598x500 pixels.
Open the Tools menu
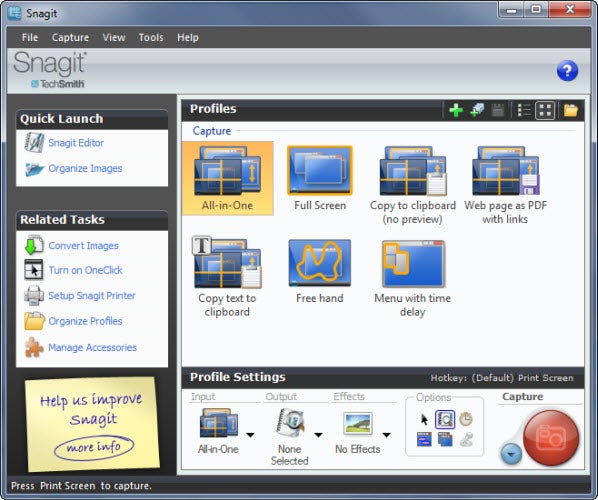[151, 37]
